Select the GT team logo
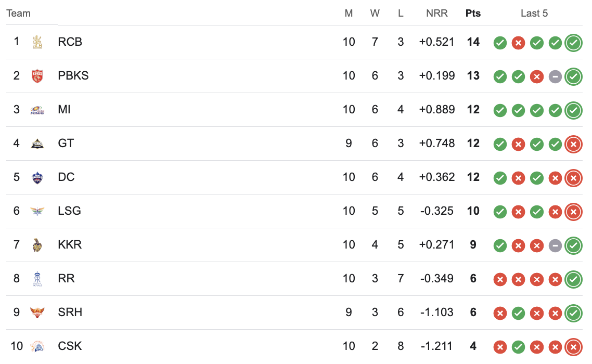This screenshot has height=364, width=592. coord(37,144)
